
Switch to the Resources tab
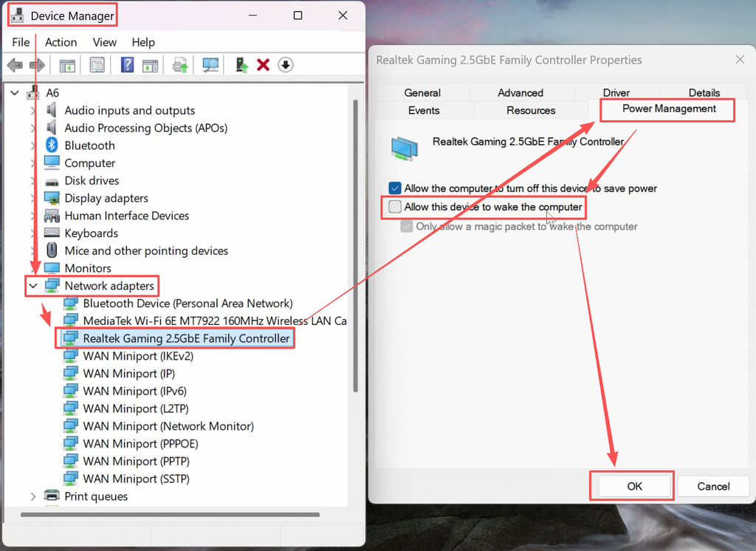531,111
